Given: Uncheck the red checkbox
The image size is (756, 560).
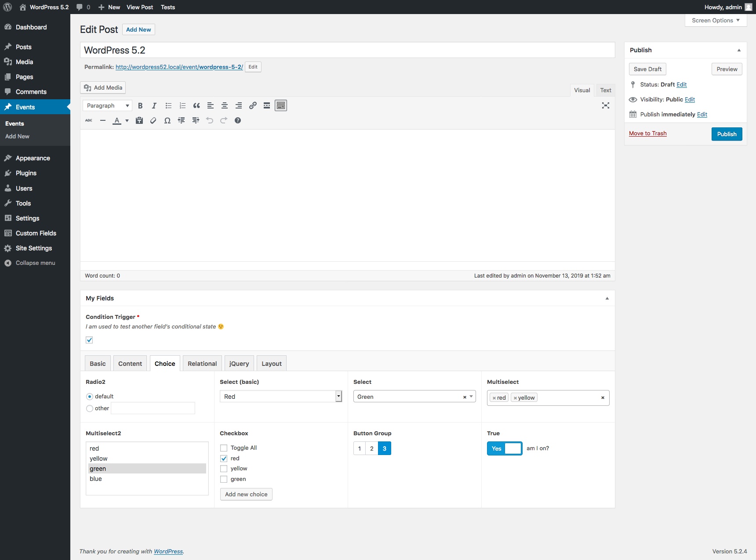Looking at the screenshot, I should (224, 459).
